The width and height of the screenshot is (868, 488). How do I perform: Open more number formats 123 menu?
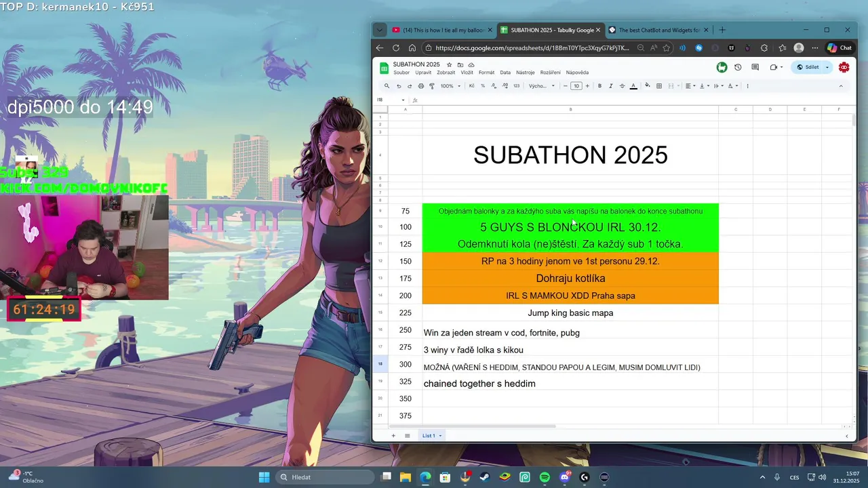[x=516, y=86]
